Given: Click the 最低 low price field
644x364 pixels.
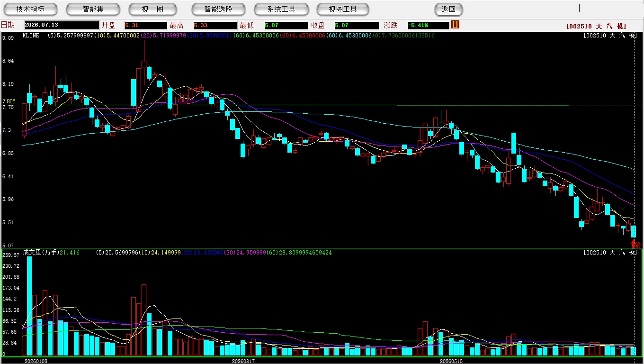Looking at the screenshot, I should pos(286,26).
